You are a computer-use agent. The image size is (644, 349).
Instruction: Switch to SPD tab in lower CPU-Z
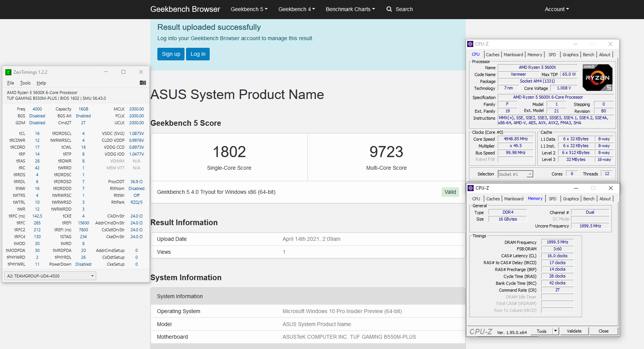[x=552, y=199]
